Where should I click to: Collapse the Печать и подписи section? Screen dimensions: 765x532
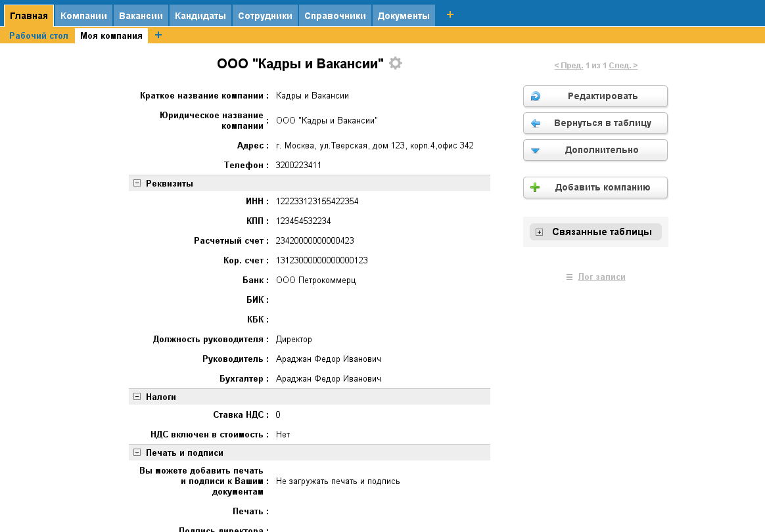137,453
